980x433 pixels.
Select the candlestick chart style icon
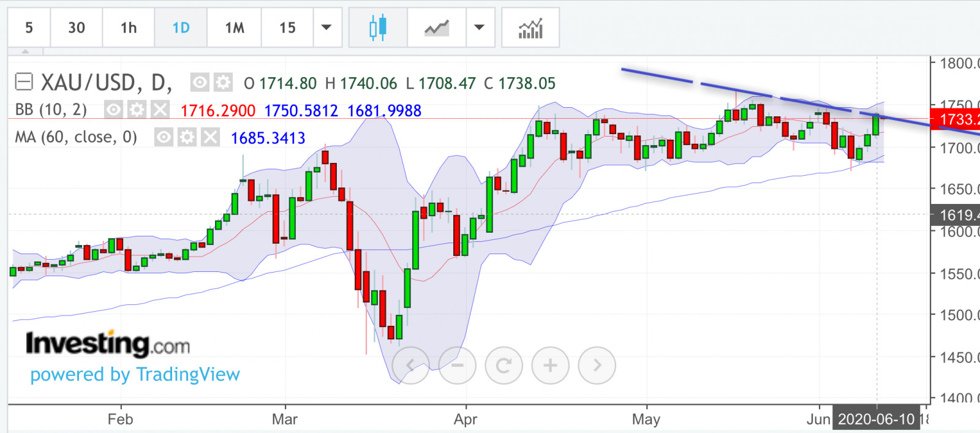coord(378,28)
